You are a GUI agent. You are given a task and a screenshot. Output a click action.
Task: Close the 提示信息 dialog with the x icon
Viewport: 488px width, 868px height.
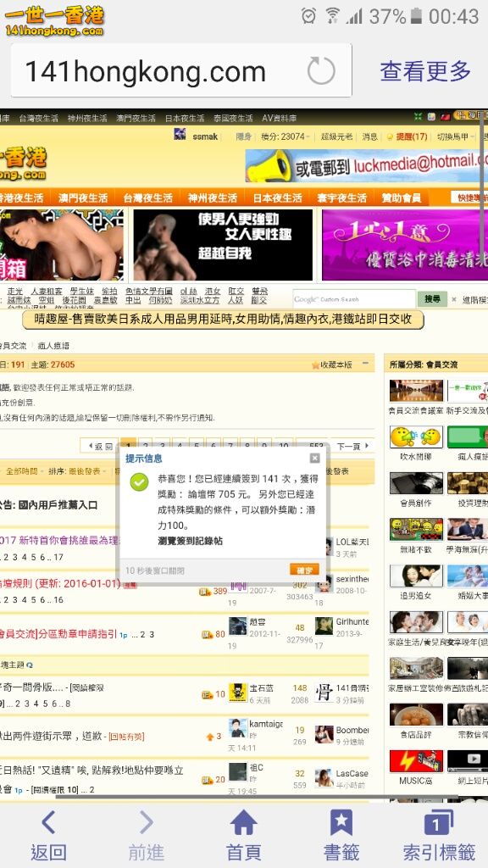point(315,458)
